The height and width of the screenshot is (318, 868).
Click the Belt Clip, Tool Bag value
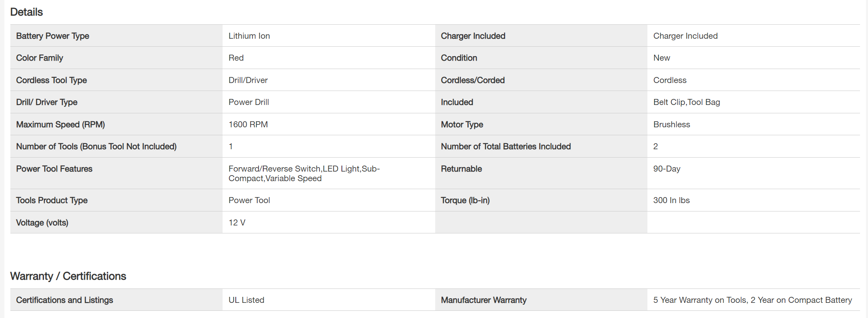(686, 102)
